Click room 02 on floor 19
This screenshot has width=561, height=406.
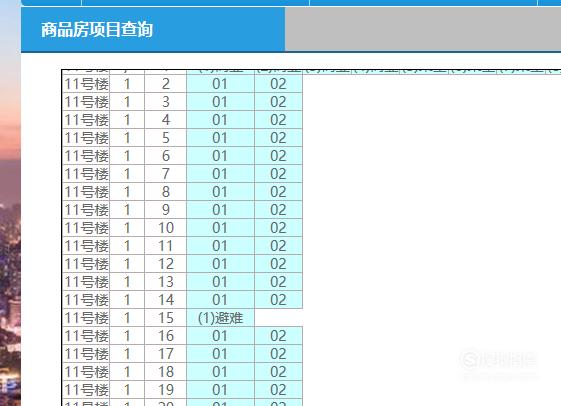click(x=278, y=390)
